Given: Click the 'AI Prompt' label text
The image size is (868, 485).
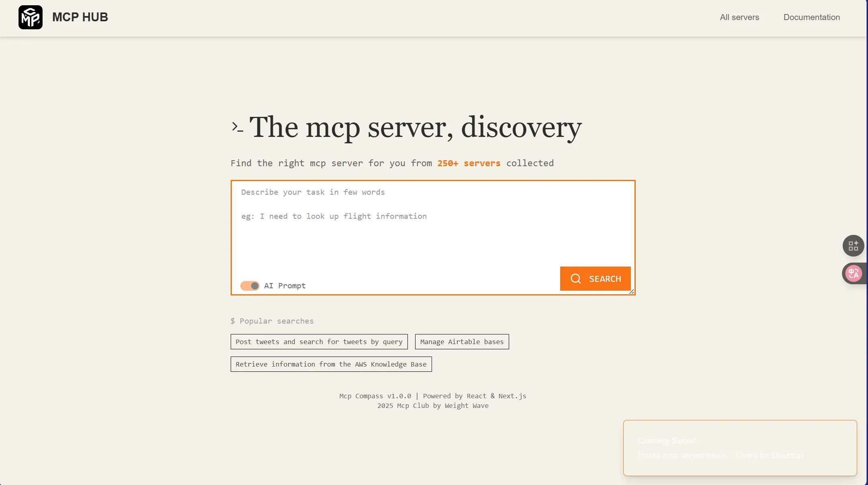Looking at the screenshot, I should pos(285,286).
